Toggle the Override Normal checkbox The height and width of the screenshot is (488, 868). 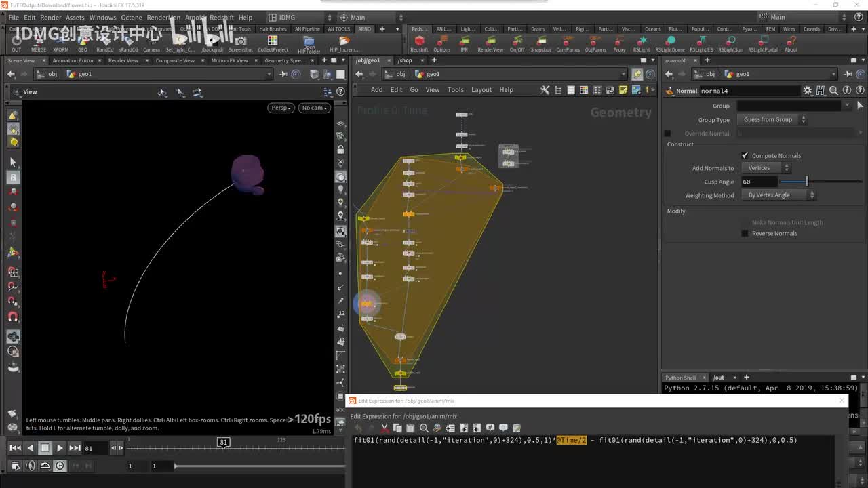(668, 134)
